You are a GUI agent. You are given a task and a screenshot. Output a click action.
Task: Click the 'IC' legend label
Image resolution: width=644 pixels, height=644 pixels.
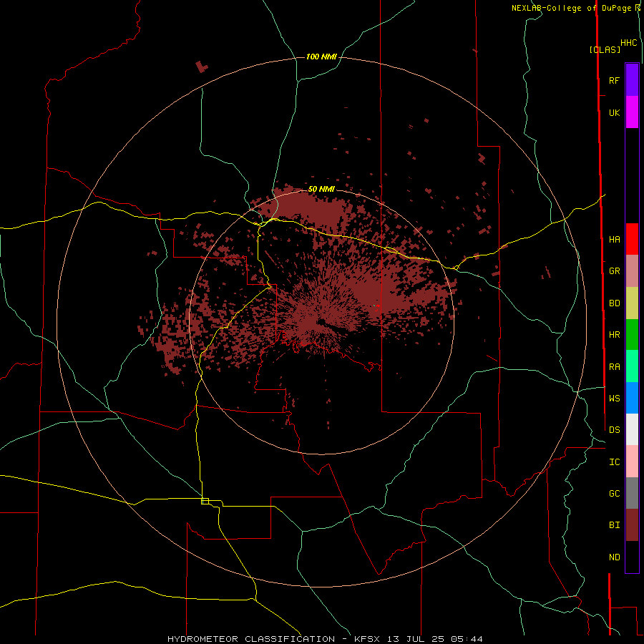[614, 462]
